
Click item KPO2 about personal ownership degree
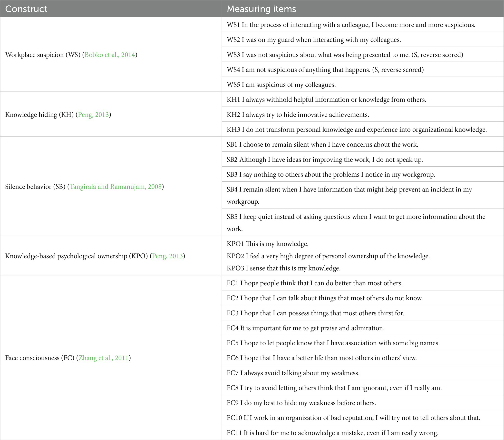328,256
